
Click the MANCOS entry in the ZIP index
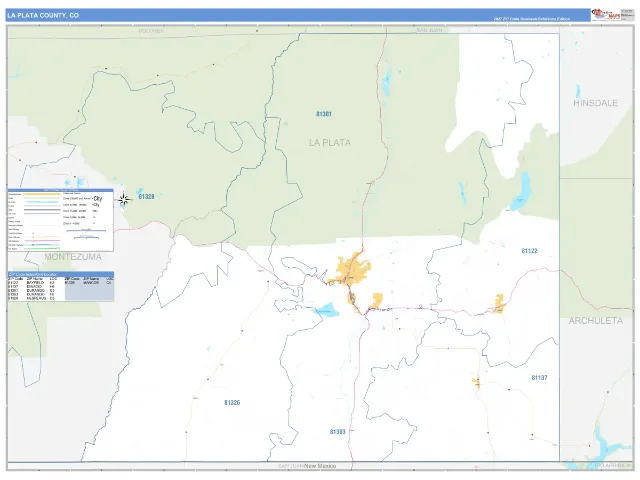point(89,282)
